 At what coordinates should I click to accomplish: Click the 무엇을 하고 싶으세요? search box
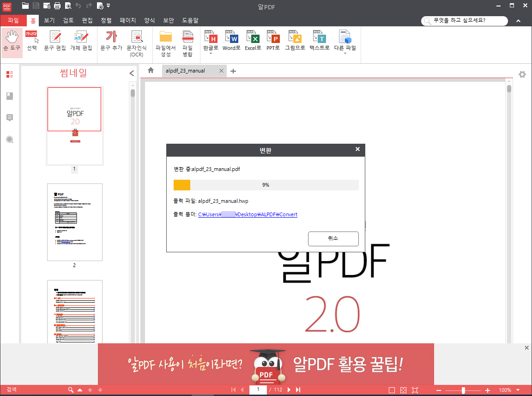464,21
